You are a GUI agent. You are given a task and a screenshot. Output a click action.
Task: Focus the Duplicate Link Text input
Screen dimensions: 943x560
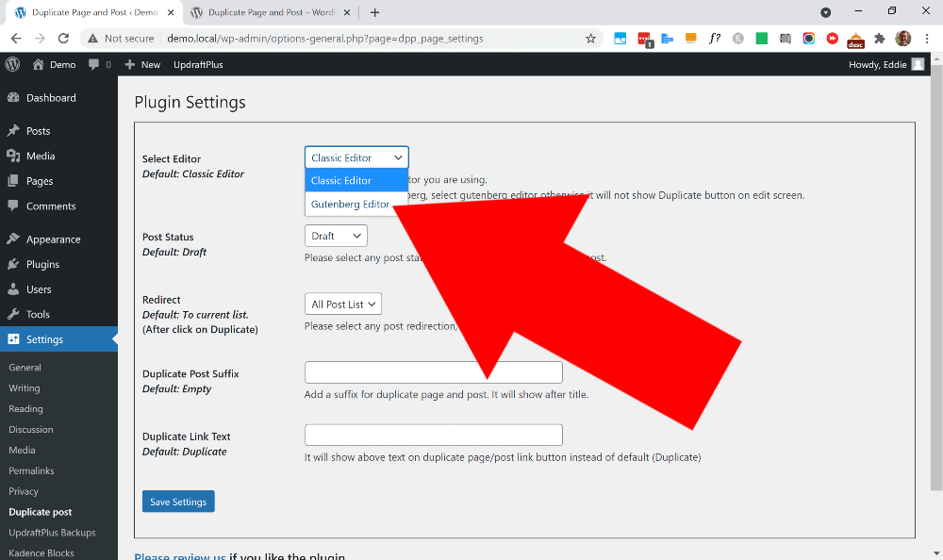433,435
